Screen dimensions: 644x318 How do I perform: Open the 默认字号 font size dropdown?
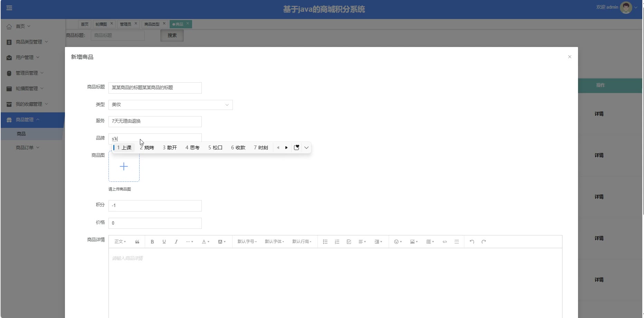coord(247,242)
